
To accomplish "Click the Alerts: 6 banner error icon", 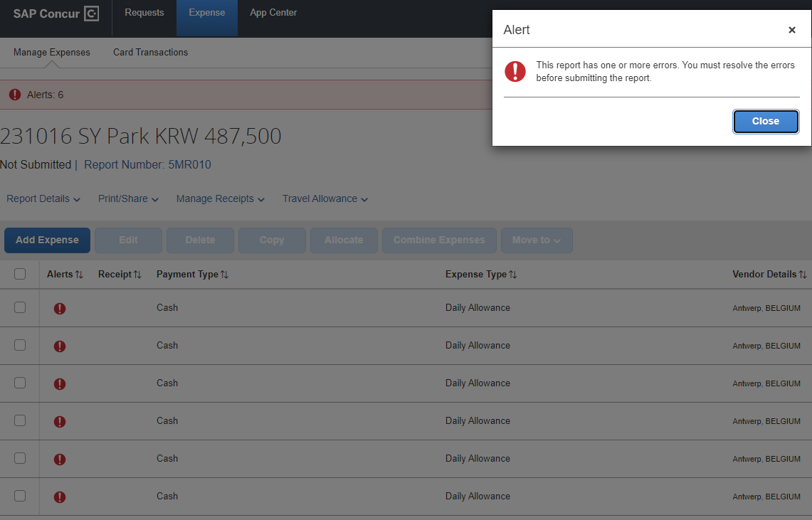I will pyautogui.click(x=15, y=95).
